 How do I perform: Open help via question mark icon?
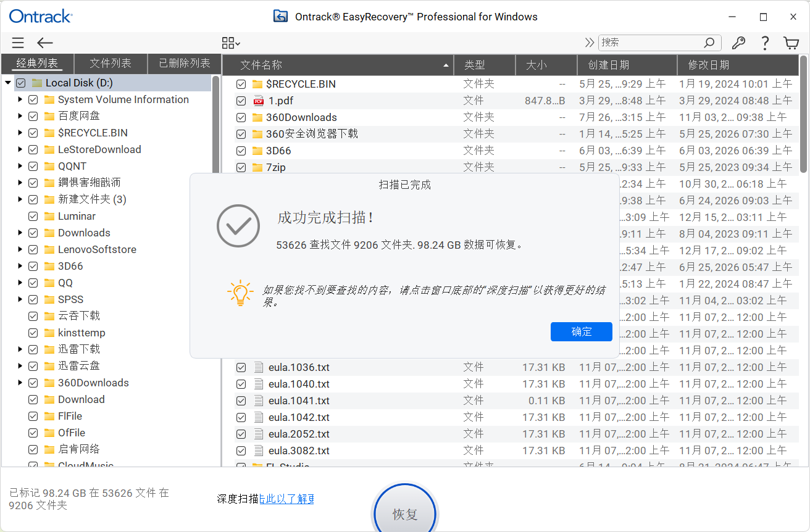[765, 43]
